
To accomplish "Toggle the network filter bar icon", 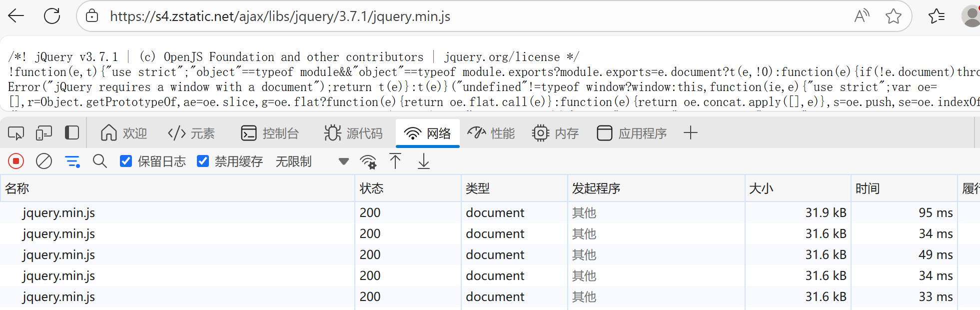I will [72, 161].
